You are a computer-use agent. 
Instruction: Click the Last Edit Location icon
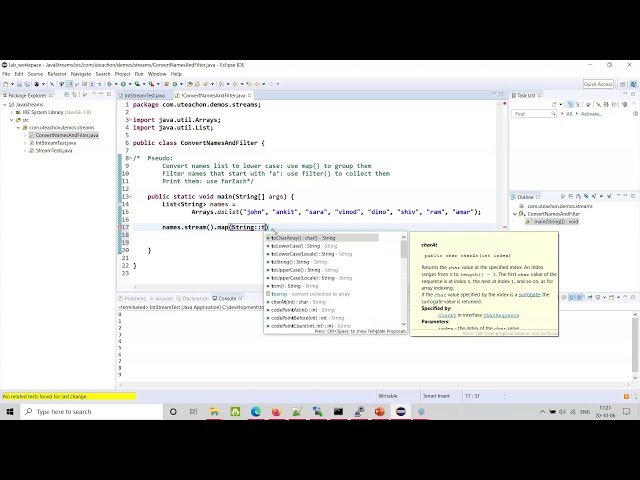click(x=249, y=84)
